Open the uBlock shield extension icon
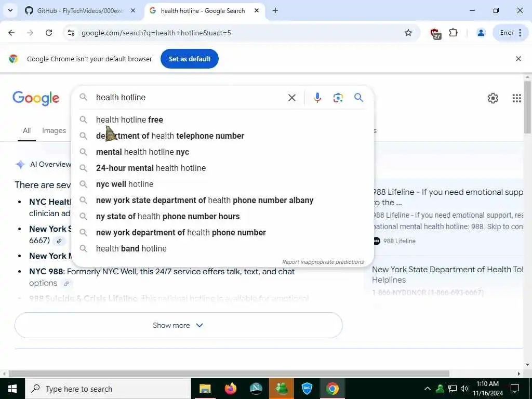532x399 pixels. coord(435,33)
